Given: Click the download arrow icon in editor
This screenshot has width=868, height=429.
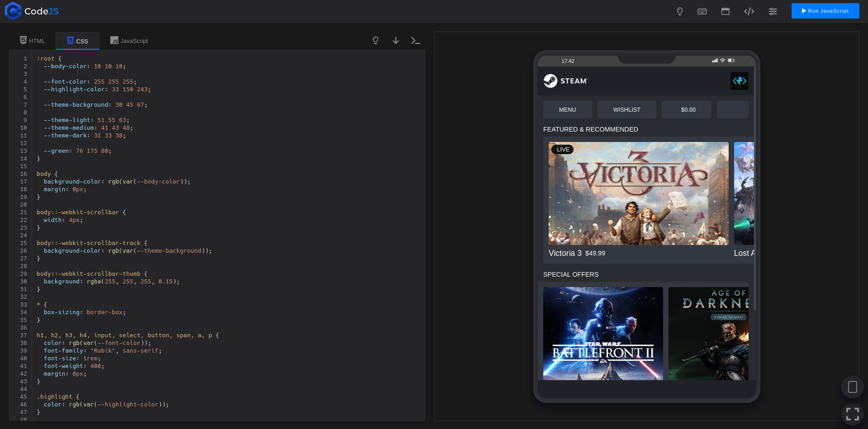Looking at the screenshot, I should coord(396,41).
